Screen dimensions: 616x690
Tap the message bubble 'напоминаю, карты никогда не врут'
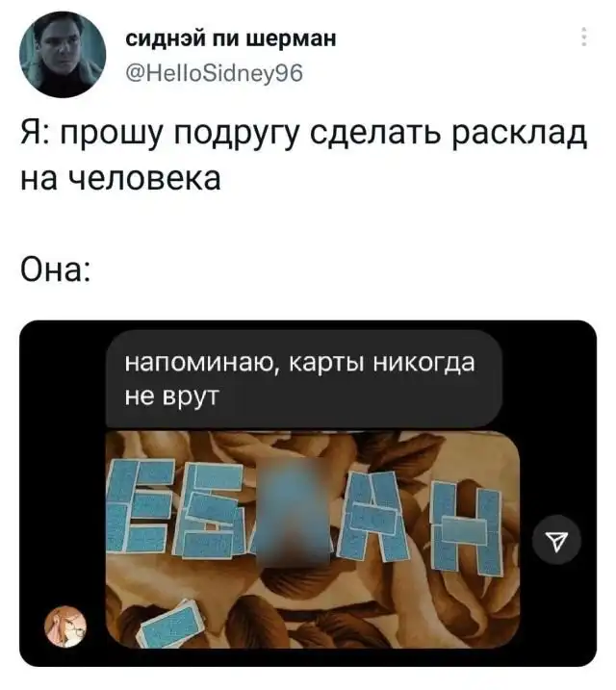(x=303, y=379)
